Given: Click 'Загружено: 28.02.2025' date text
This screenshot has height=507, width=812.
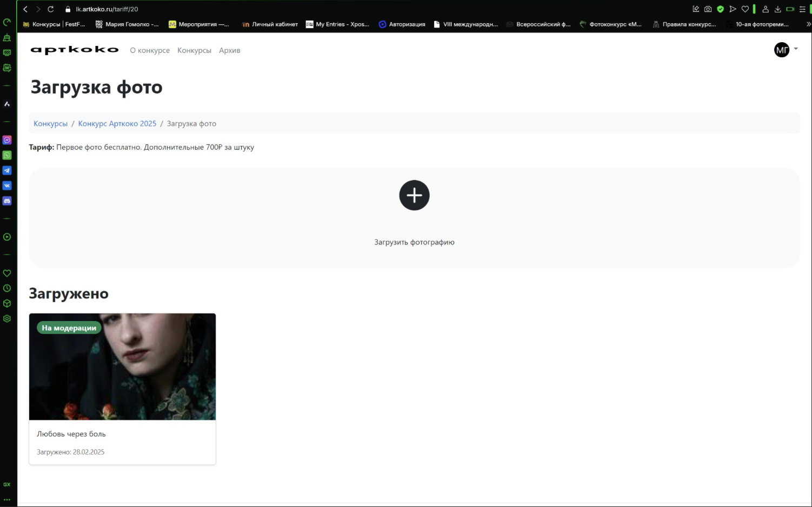Looking at the screenshot, I should click(x=71, y=452).
